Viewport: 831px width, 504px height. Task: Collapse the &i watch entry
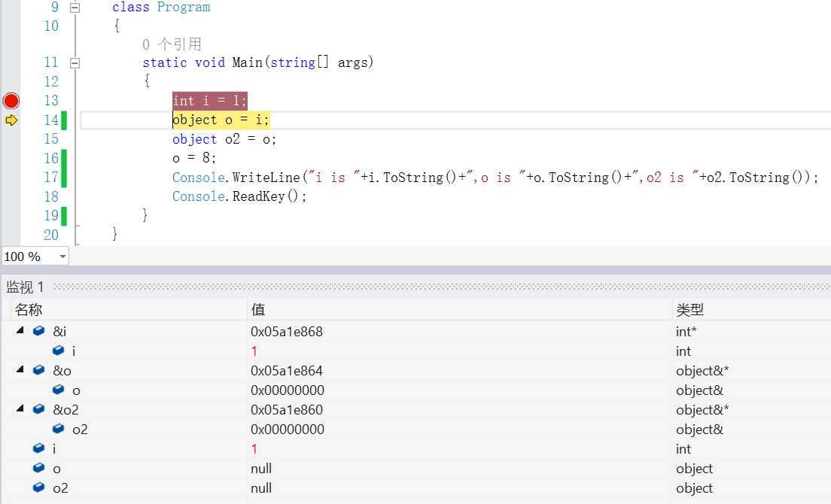[x=20, y=330]
